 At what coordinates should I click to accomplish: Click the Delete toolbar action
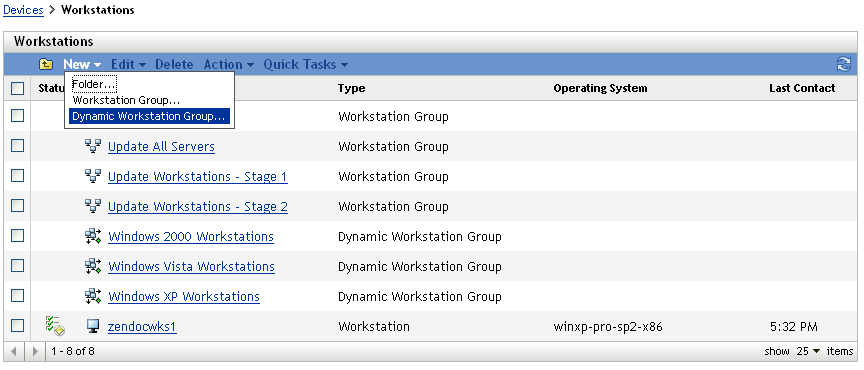(174, 65)
